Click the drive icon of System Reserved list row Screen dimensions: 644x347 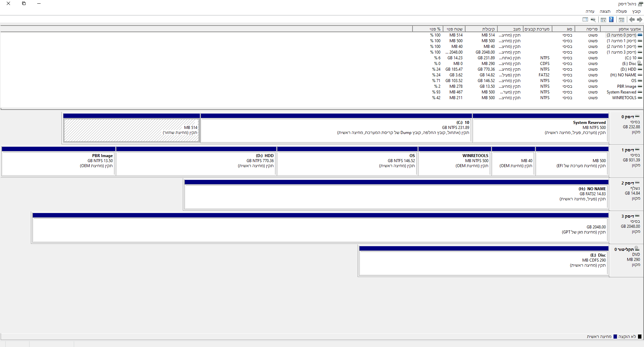(640, 92)
